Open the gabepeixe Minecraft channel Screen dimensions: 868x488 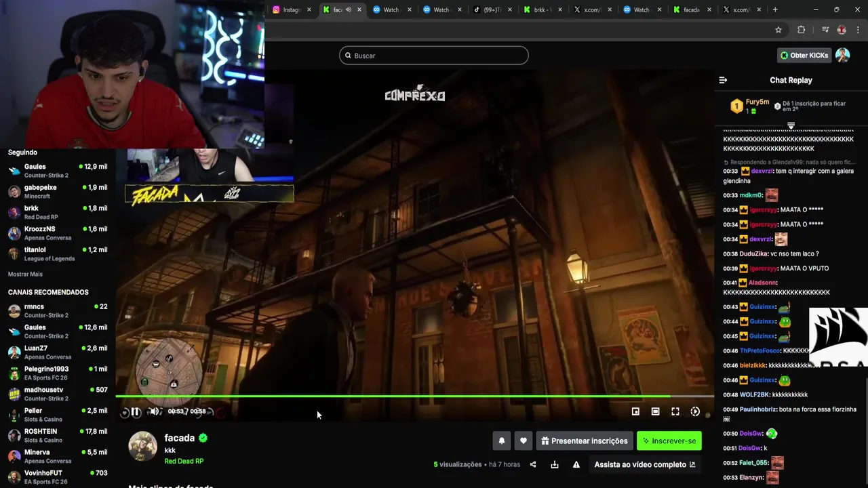57,192
